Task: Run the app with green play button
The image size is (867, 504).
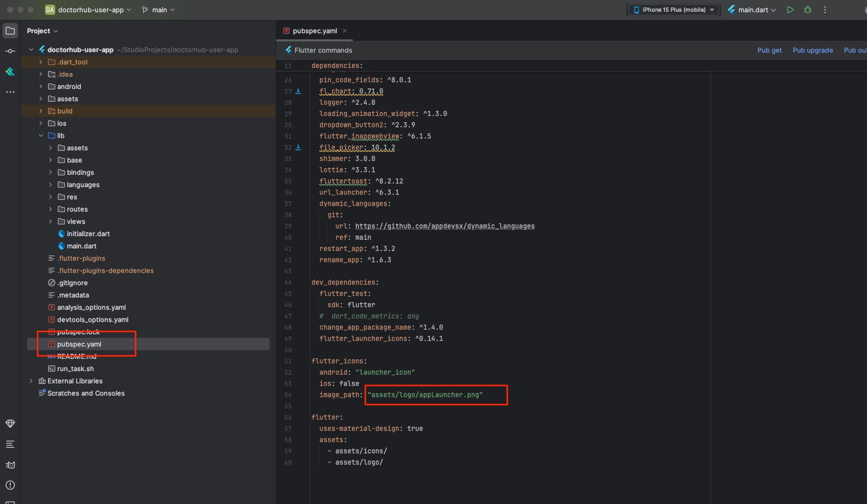Action: click(x=790, y=10)
